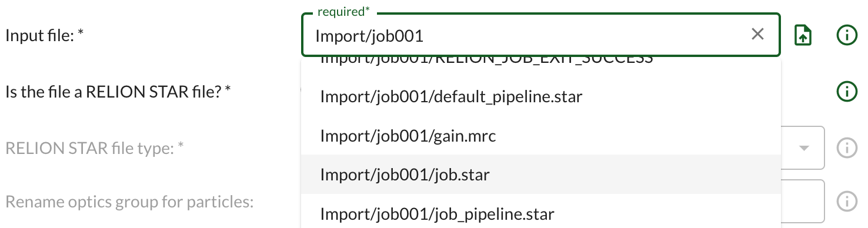
Task: Show info for Rename optics group
Action: [x=846, y=201]
